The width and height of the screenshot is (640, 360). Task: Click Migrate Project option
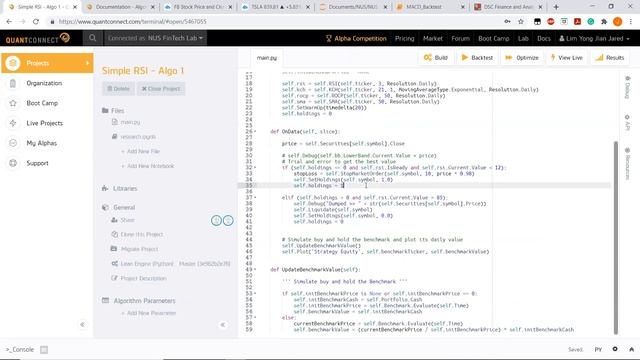[134, 249]
